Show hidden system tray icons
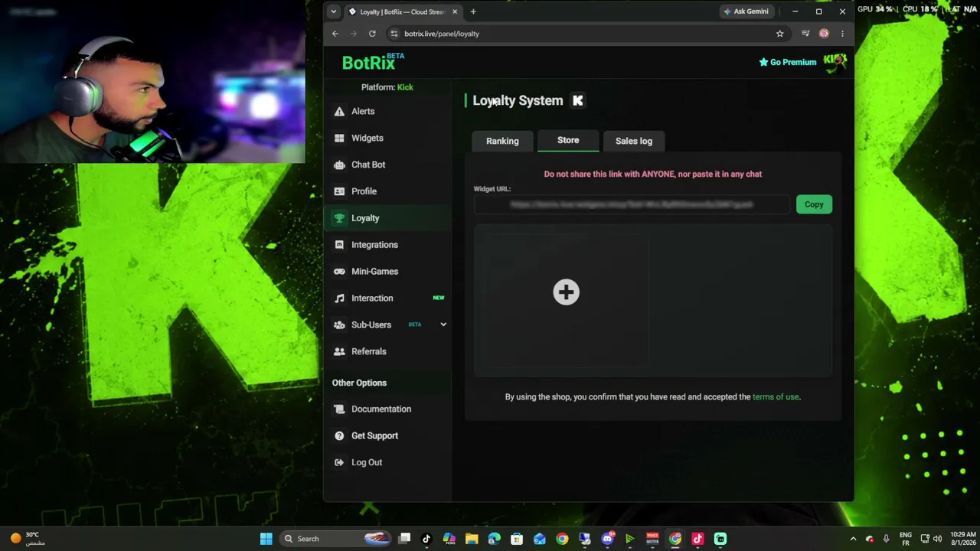The width and height of the screenshot is (980, 551). point(853,539)
